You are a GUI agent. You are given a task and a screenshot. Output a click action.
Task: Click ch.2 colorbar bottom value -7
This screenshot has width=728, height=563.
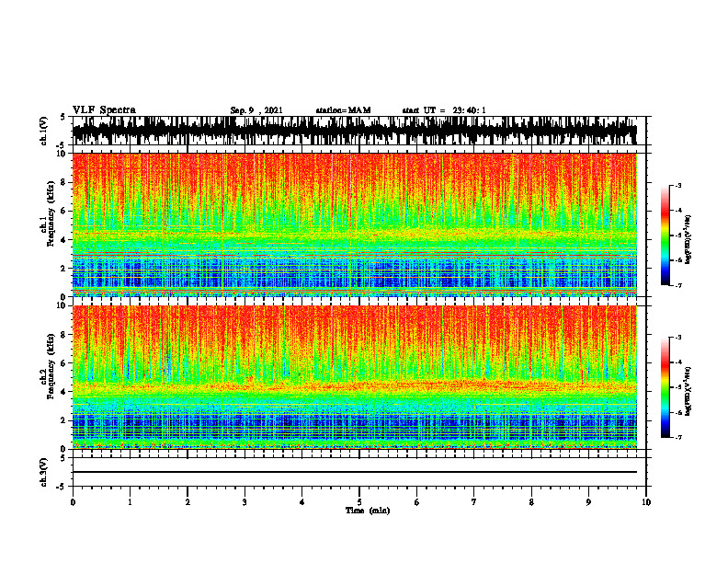pyautogui.click(x=678, y=437)
